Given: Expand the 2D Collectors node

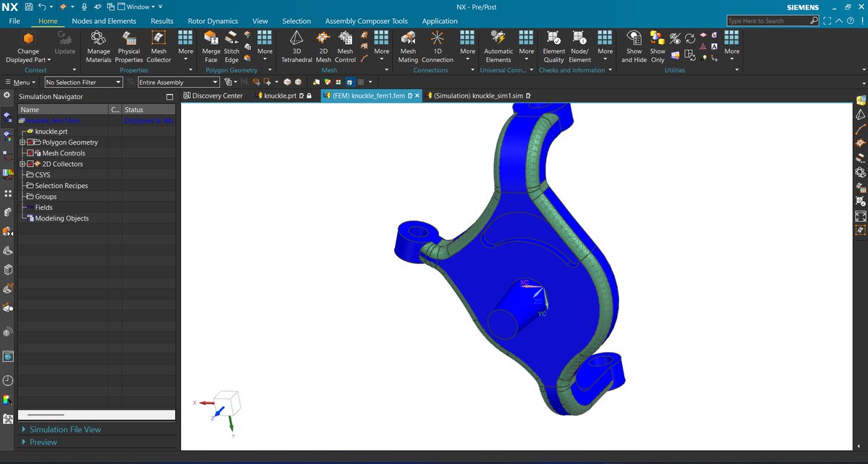Looking at the screenshot, I should pos(22,164).
